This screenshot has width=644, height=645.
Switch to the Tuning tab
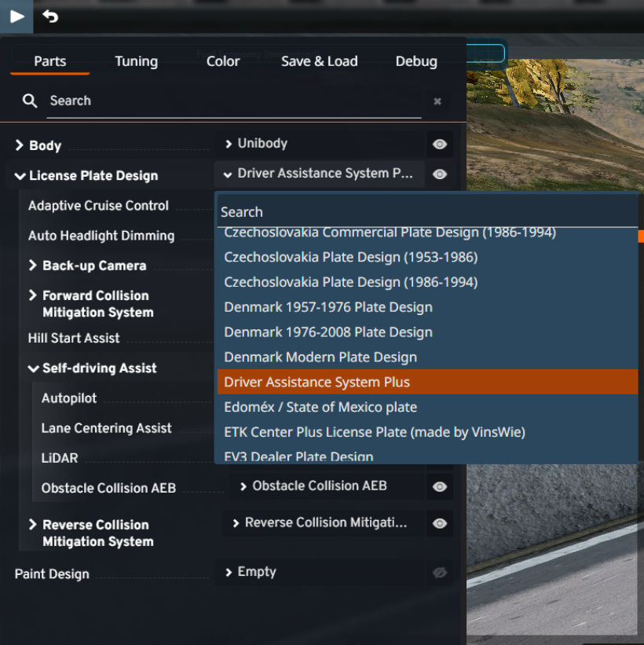tap(136, 61)
